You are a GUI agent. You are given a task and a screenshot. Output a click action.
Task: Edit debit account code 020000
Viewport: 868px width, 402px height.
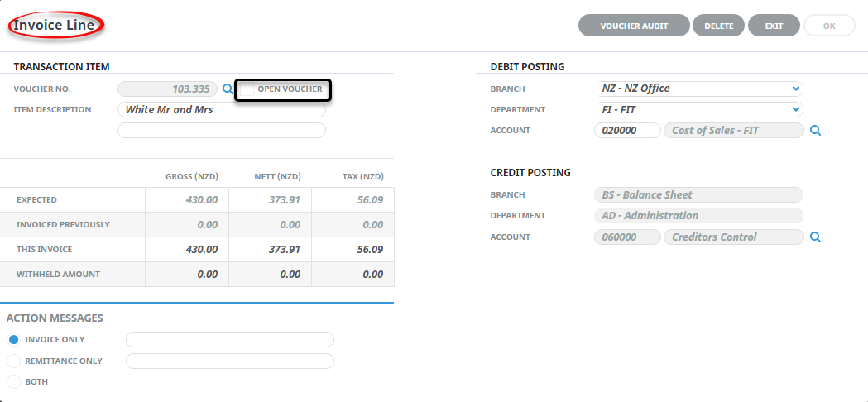[627, 131]
